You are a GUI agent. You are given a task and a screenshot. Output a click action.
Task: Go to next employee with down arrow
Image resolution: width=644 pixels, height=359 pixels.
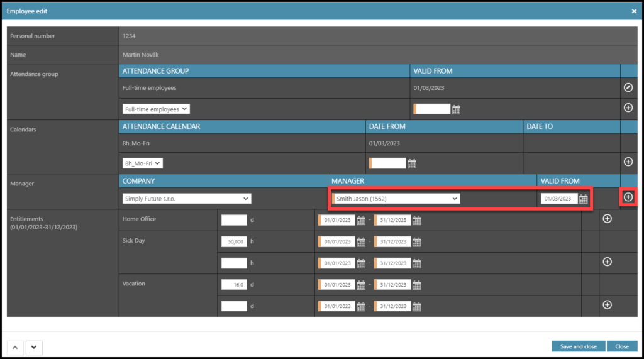click(33, 346)
